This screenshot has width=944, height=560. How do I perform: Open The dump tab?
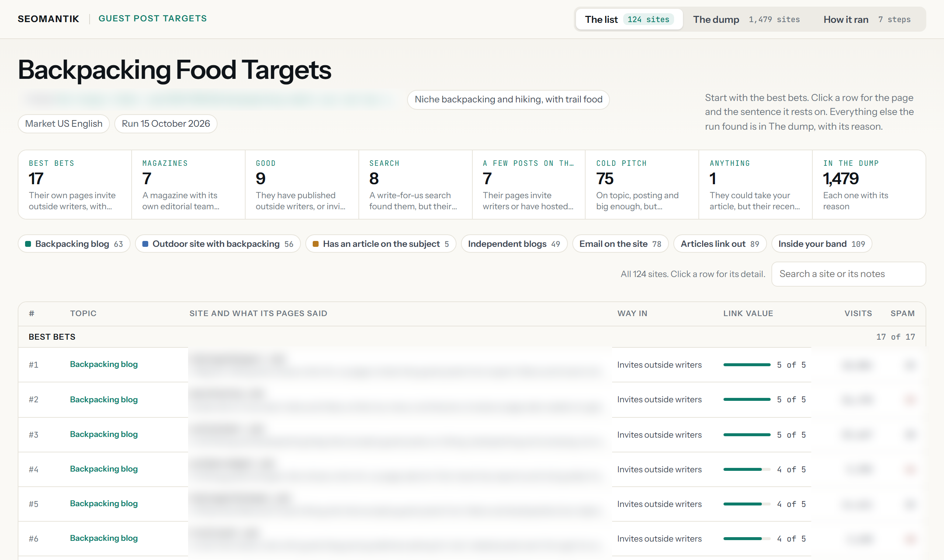746,19
